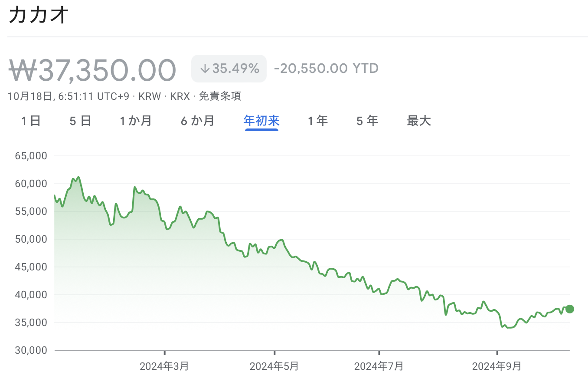Switch chart to 1か月 range
The width and height of the screenshot is (588, 382).
(x=136, y=121)
